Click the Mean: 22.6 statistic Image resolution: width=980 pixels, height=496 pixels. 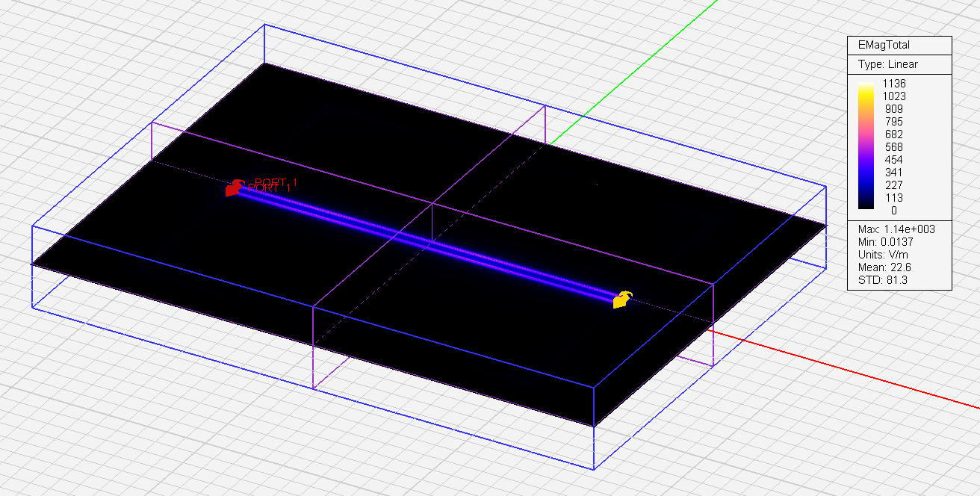[x=884, y=267]
